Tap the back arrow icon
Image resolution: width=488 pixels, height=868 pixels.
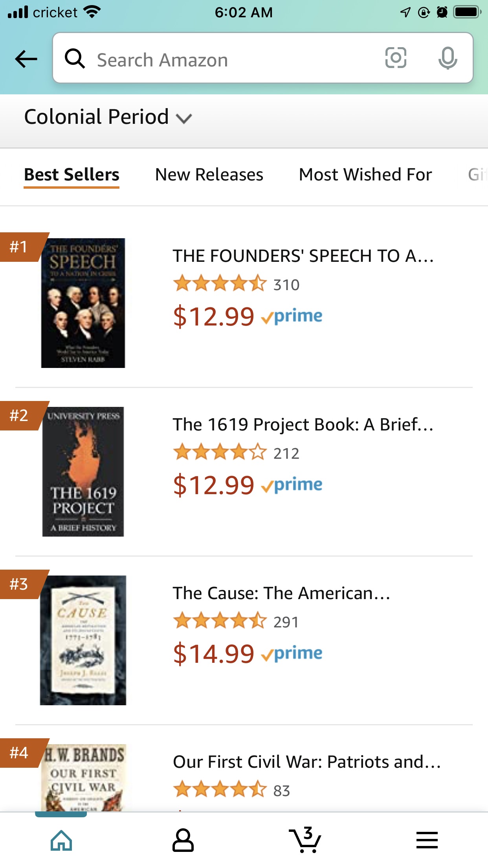tap(26, 59)
